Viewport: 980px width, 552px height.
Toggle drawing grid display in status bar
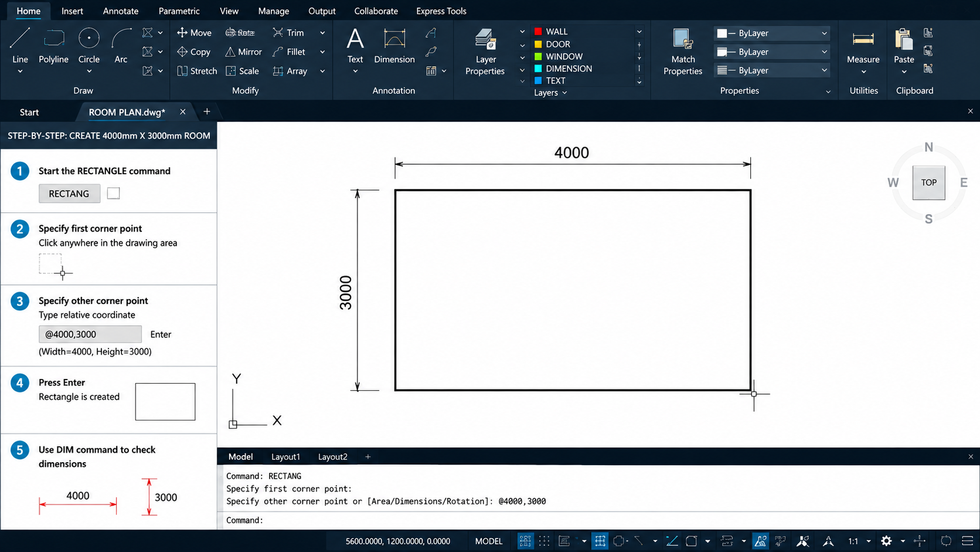tap(525, 541)
